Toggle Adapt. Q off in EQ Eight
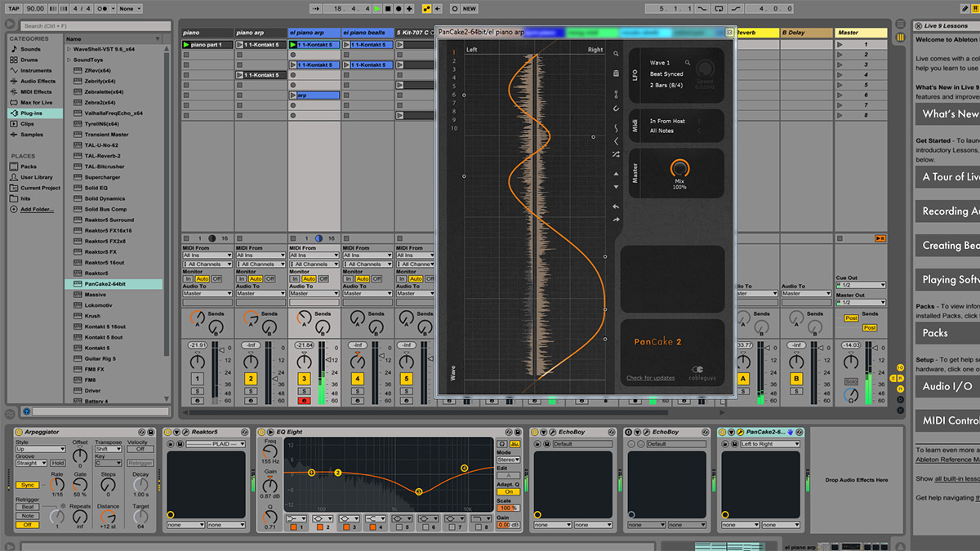 point(507,491)
